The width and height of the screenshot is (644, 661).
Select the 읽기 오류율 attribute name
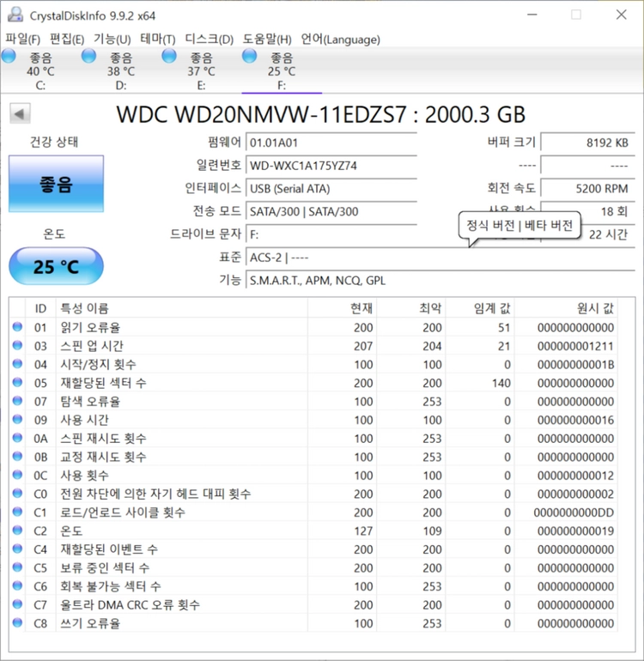pos(90,328)
